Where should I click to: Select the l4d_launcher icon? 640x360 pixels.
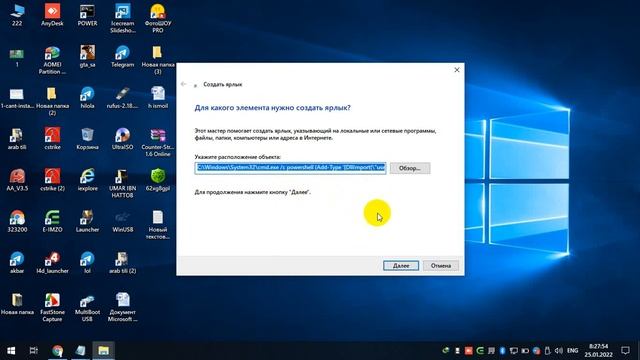tap(52, 263)
